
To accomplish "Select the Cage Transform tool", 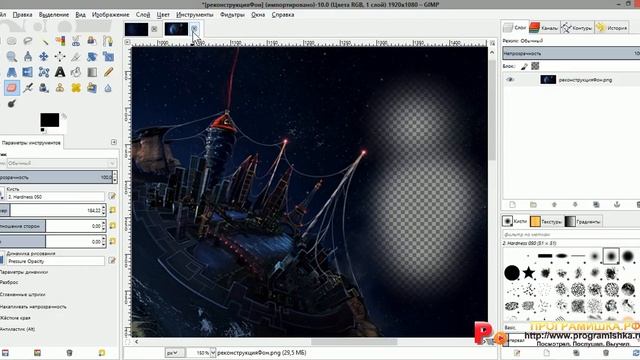I will [44, 72].
